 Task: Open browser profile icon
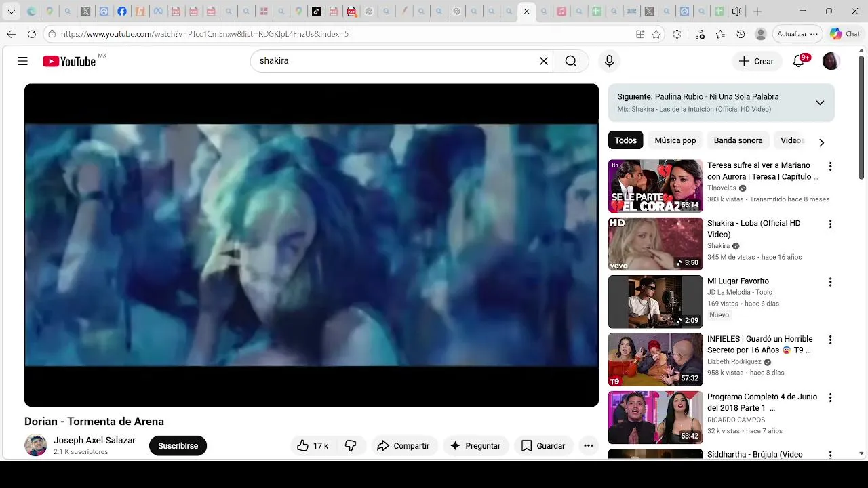761,34
